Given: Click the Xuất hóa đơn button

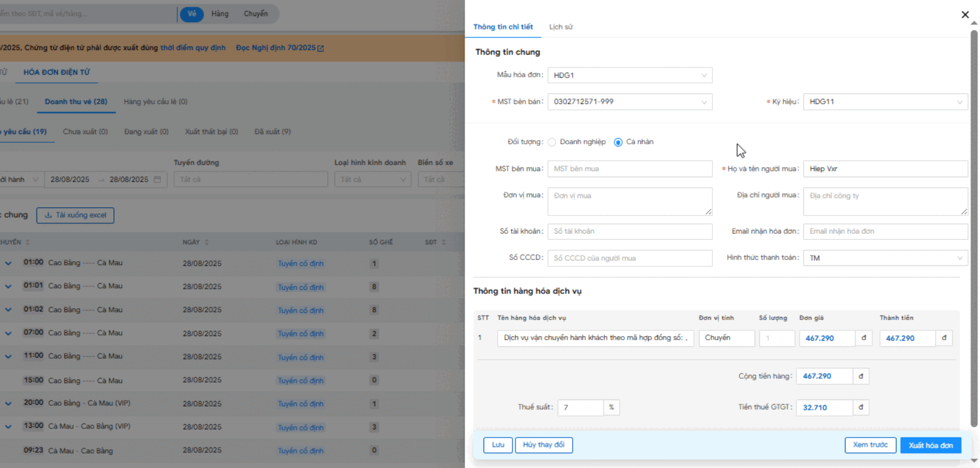Looking at the screenshot, I should pyautogui.click(x=930, y=445).
